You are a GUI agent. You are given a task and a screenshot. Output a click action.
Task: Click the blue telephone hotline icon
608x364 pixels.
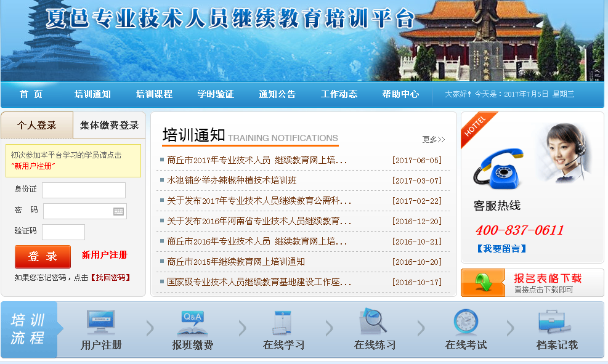(x=498, y=168)
